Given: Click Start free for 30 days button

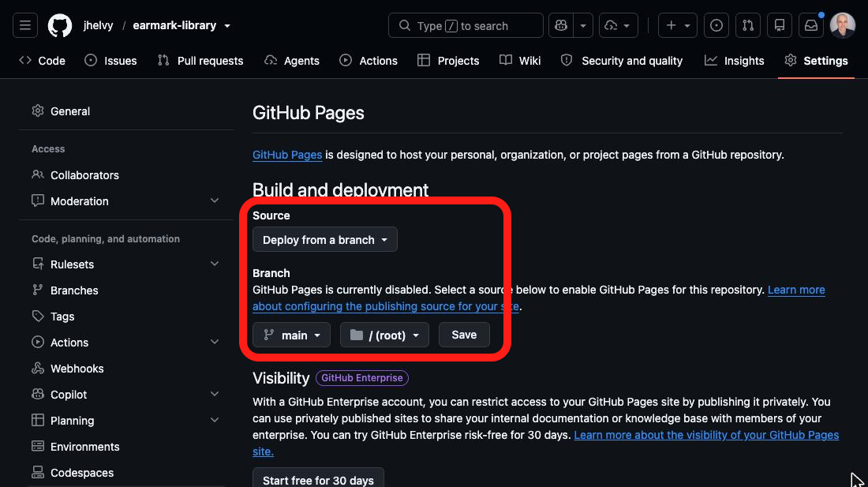Looking at the screenshot, I should pos(318,479).
